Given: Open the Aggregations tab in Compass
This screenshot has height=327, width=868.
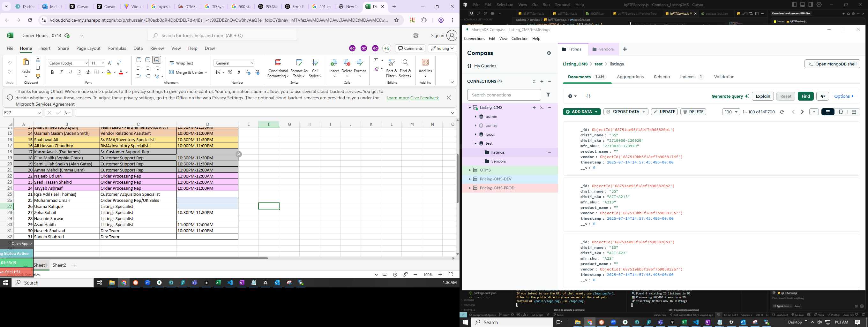Looking at the screenshot, I should (x=630, y=77).
